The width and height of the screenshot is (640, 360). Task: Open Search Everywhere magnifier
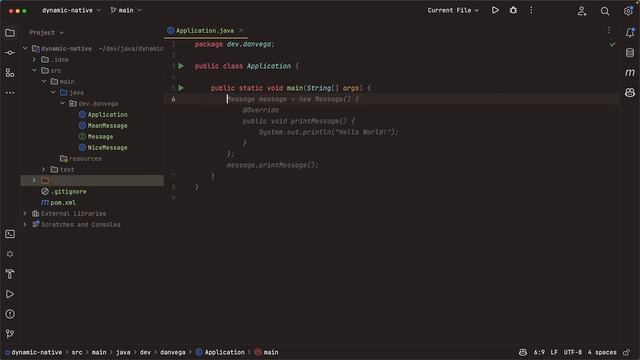pos(605,11)
